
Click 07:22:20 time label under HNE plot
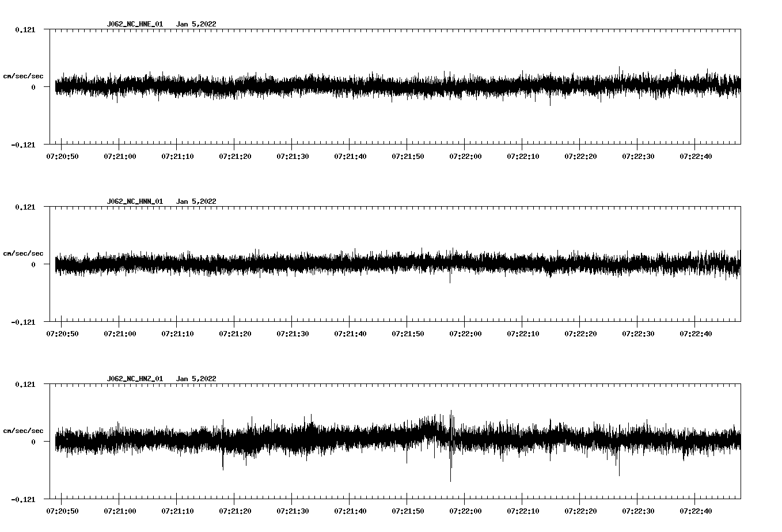click(x=580, y=156)
